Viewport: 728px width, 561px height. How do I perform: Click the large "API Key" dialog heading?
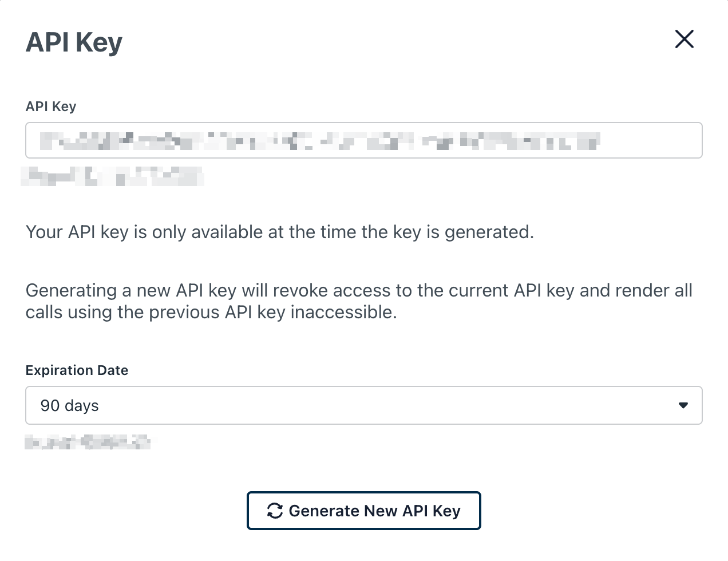74,43
